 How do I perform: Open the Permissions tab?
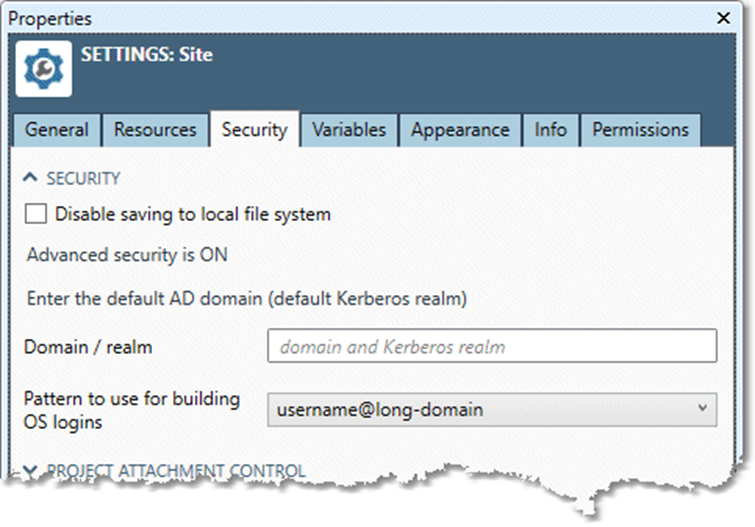click(x=640, y=130)
